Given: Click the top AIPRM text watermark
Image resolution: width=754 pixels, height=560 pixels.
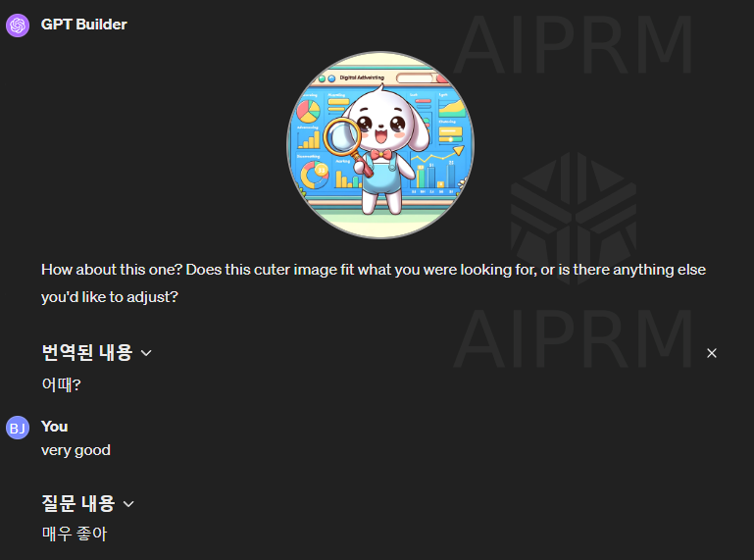Looking at the screenshot, I should [x=574, y=45].
